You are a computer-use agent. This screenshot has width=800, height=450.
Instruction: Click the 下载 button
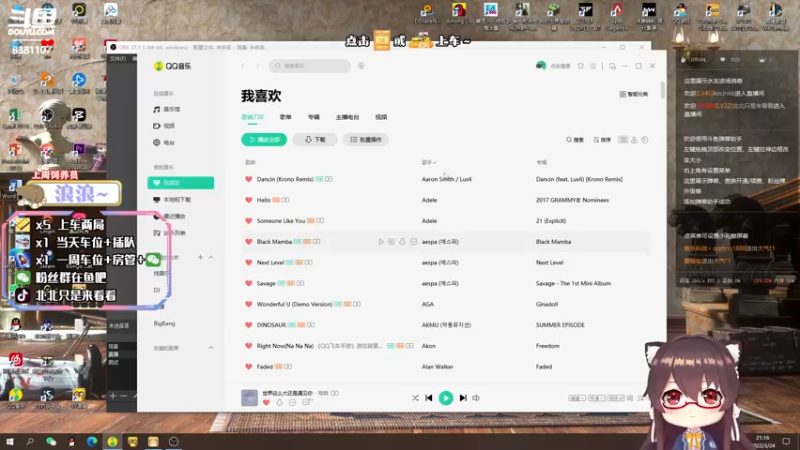pos(315,140)
